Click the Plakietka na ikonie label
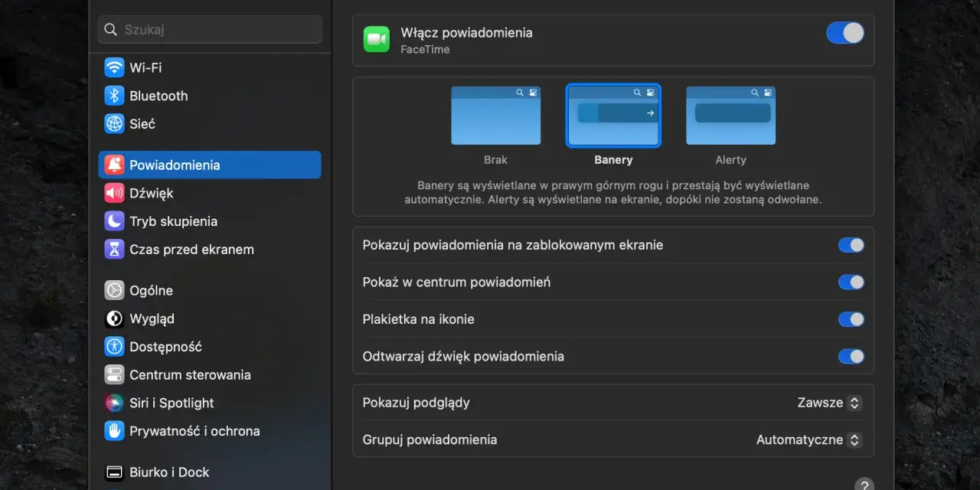Screen dimensions: 980x490 pos(418,319)
